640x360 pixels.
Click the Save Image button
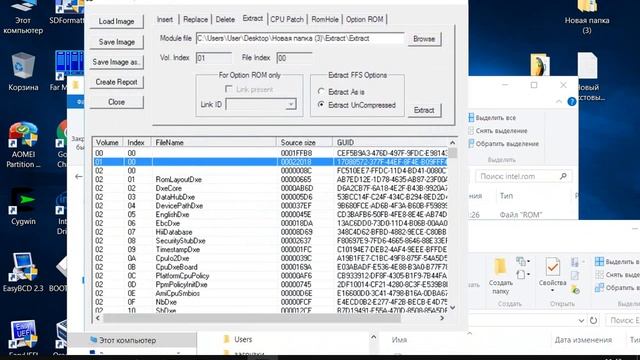pos(116,42)
